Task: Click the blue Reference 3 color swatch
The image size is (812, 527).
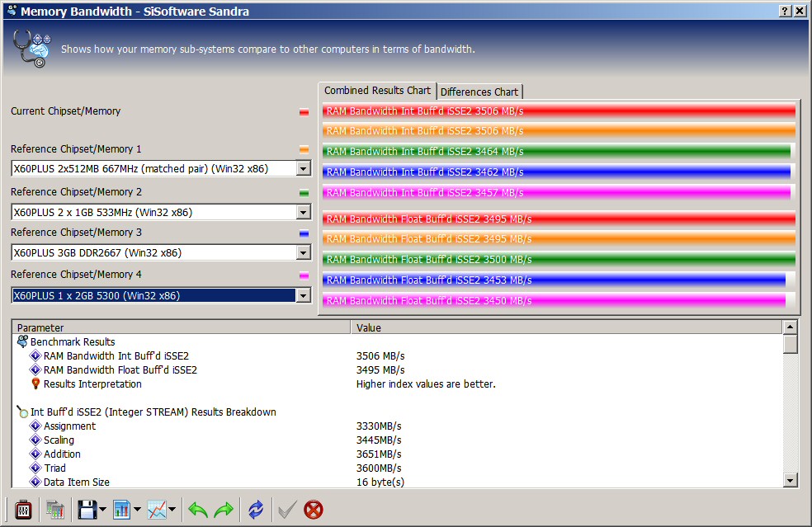Action: click(304, 233)
